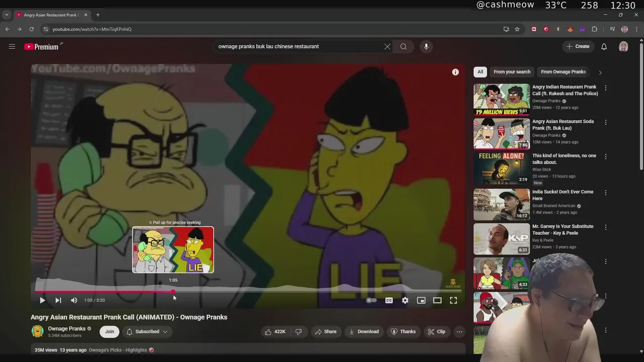Open the YouTube guide hamburger menu
644x362 pixels.
(x=12, y=46)
